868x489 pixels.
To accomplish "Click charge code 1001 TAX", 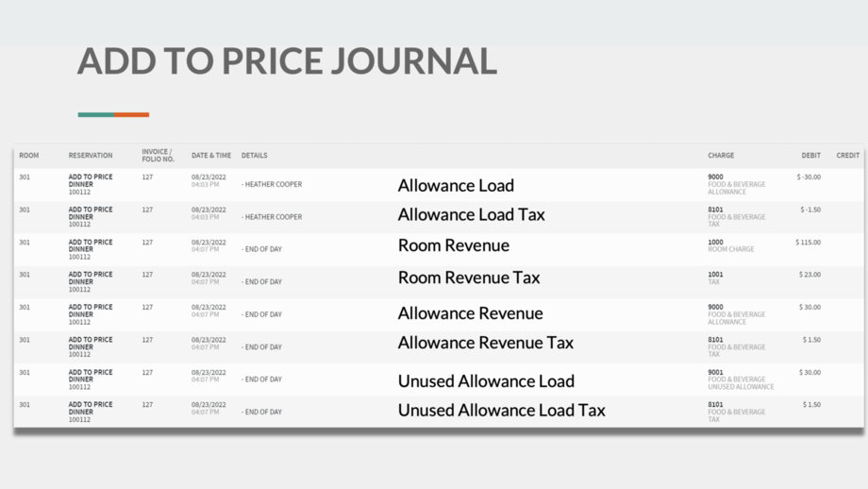I will point(715,278).
